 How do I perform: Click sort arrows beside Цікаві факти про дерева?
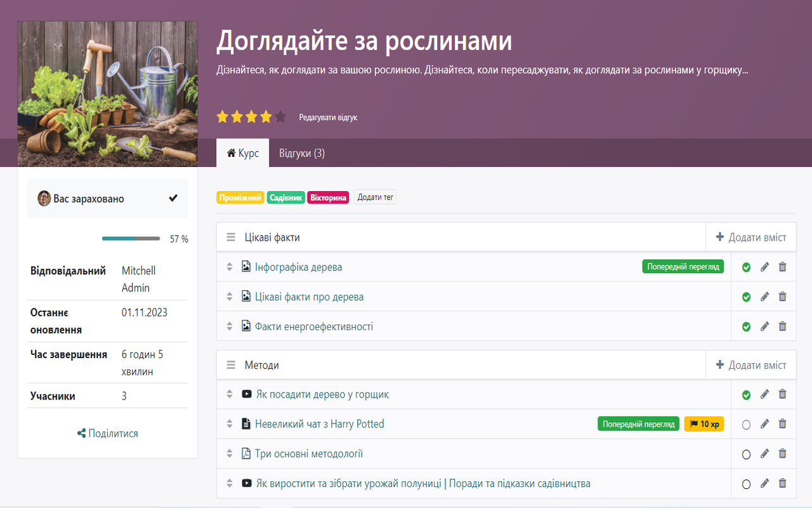230,297
